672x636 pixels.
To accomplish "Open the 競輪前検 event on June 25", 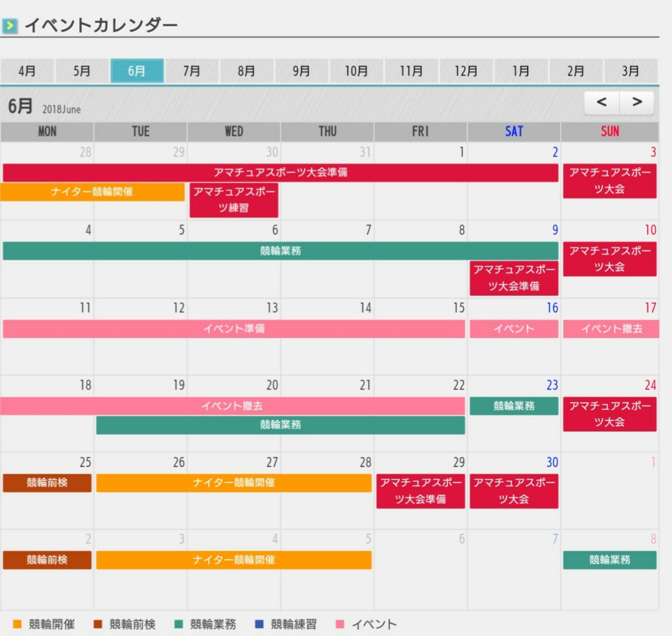I will [47, 483].
